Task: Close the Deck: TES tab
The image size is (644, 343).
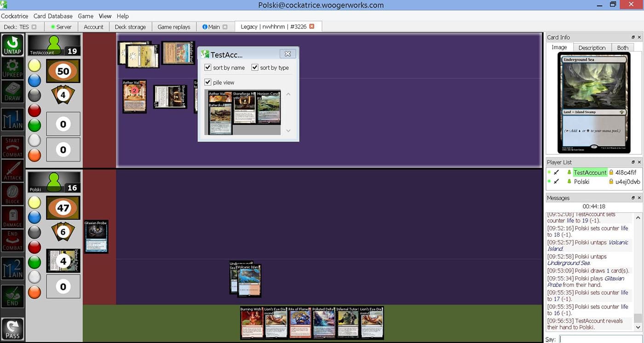Action: (34, 27)
